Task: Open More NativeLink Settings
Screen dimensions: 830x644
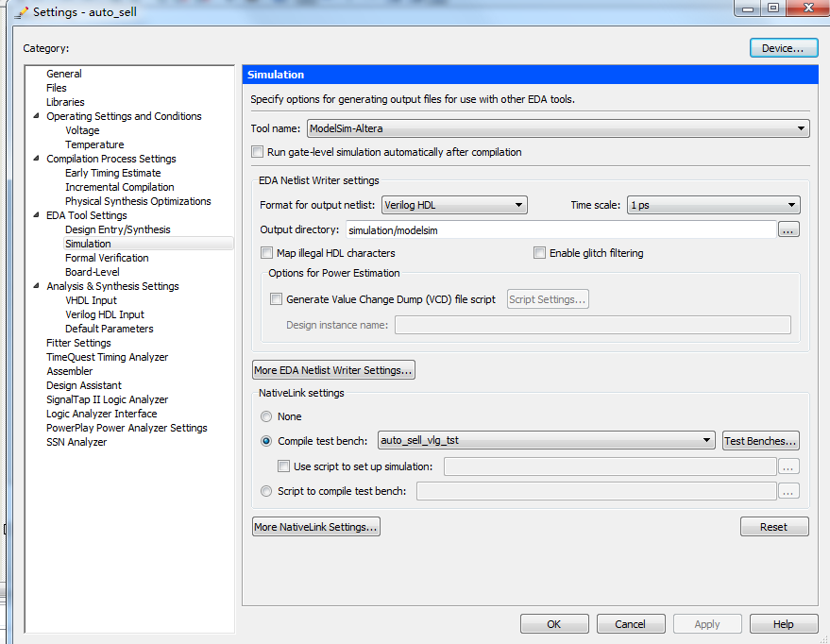Action: coord(316,527)
